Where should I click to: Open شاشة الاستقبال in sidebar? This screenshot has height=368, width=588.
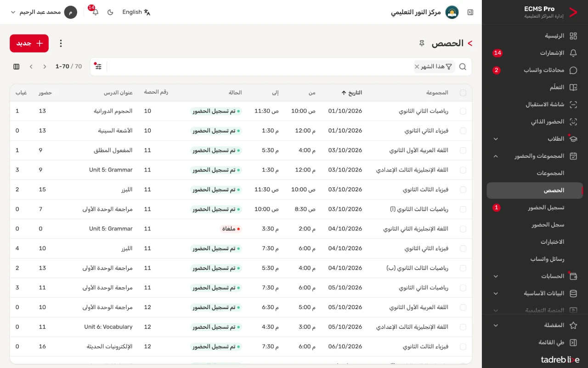pyautogui.click(x=535, y=104)
